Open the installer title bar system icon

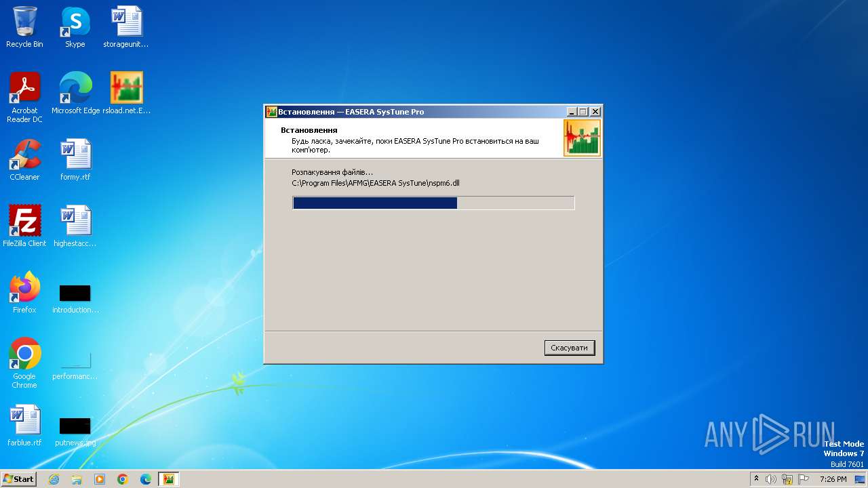[271, 112]
